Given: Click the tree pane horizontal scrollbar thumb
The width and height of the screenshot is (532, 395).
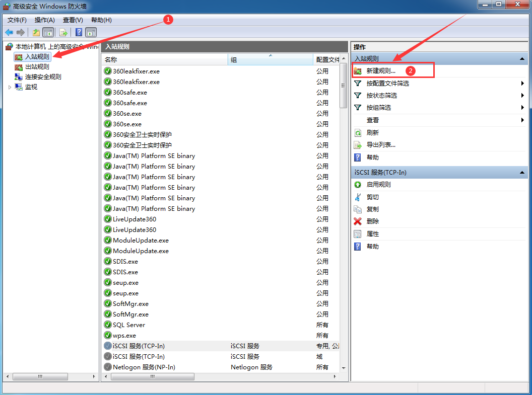Looking at the screenshot, I should pyautogui.click(x=40, y=377).
